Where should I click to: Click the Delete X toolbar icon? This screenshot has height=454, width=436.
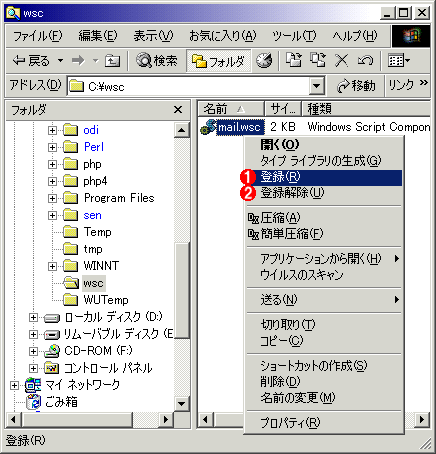pyautogui.click(x=341, y=61)
